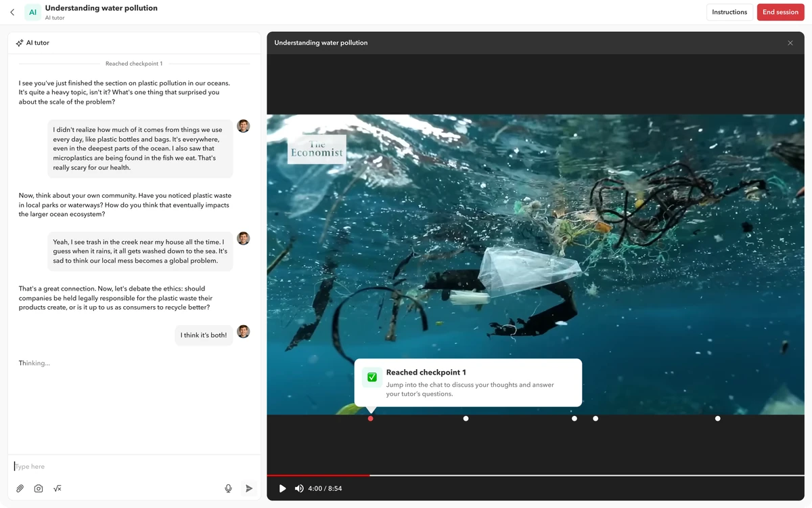Open the camera capture icon
The width and height of the screenshot is (812, 508).
39,488
